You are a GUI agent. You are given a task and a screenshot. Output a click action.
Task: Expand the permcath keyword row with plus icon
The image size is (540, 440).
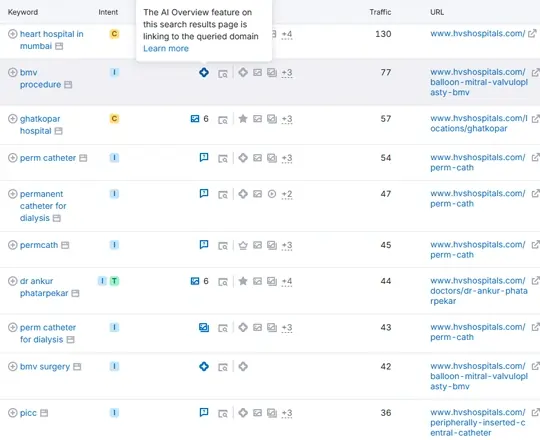click(x=12, y=245)
